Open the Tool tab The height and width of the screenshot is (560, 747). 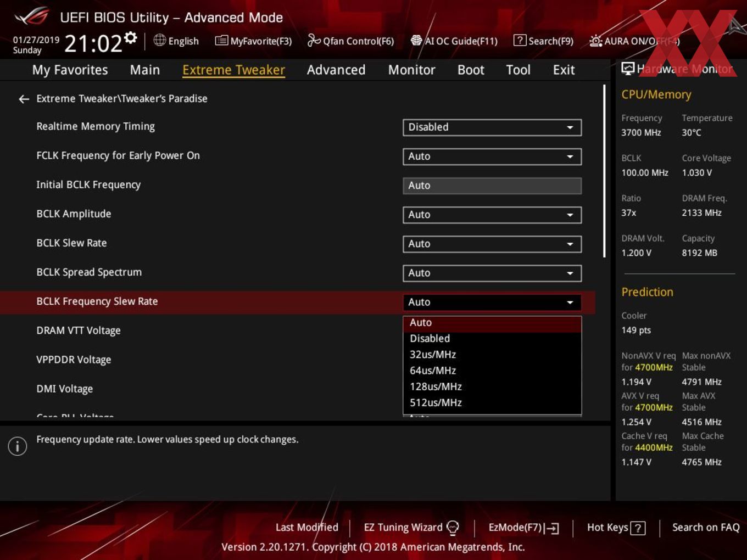click(518, 70)
